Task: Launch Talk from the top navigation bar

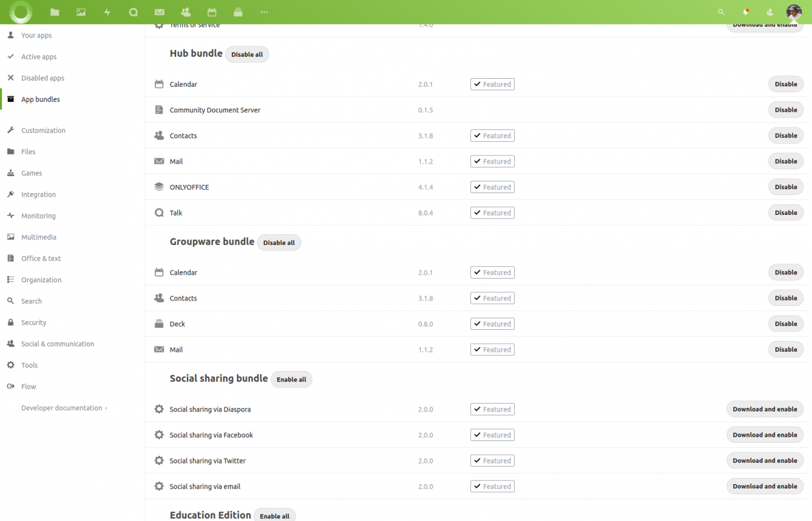Action: 133,12
